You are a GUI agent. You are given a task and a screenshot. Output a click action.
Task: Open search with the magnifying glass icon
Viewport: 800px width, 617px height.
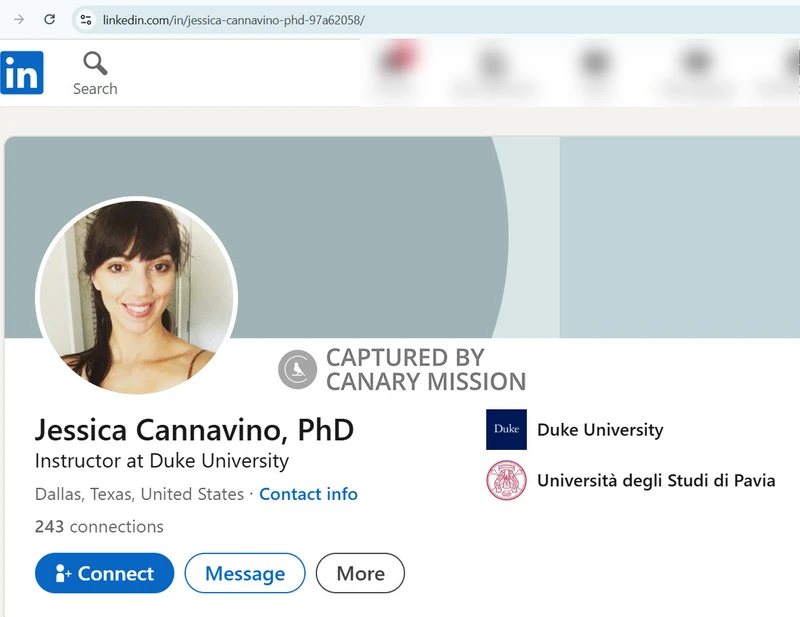click(95, 65)
